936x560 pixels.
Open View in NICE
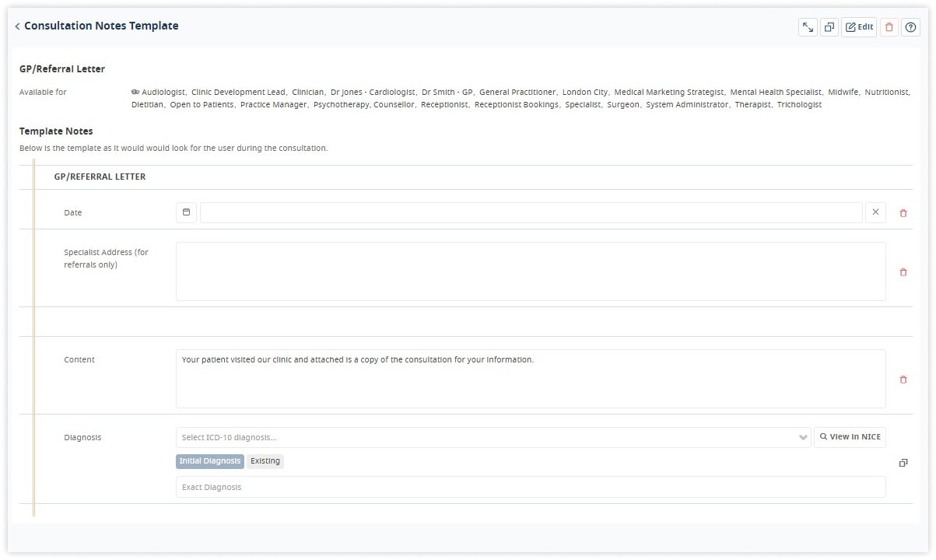[849, 436]
